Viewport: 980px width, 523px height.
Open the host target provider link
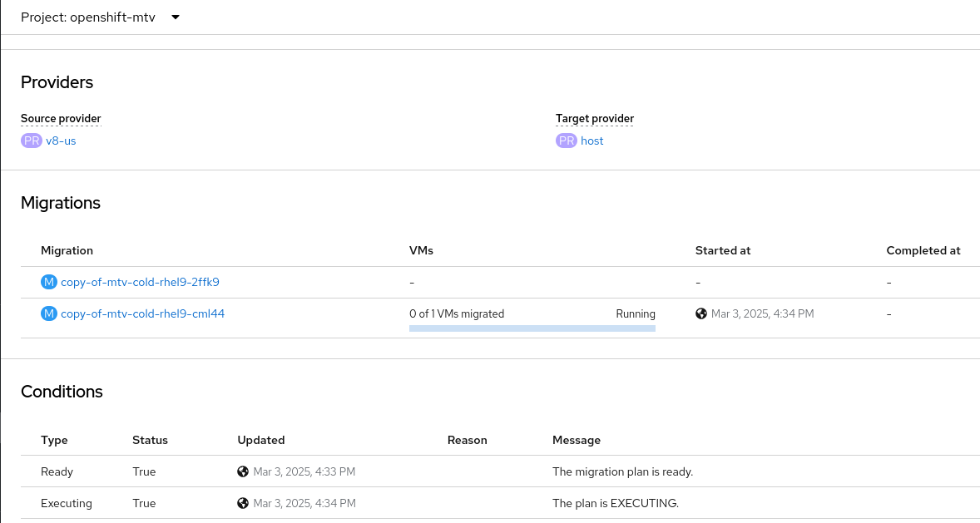pyautogui.click(x=591, y=141)
